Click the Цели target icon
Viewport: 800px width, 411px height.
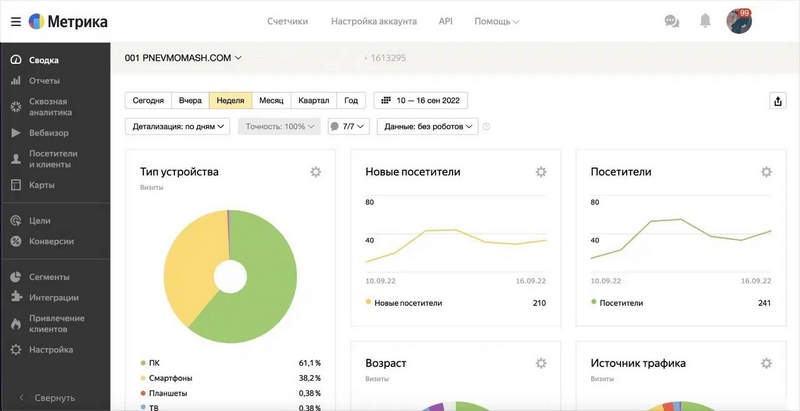16,221
